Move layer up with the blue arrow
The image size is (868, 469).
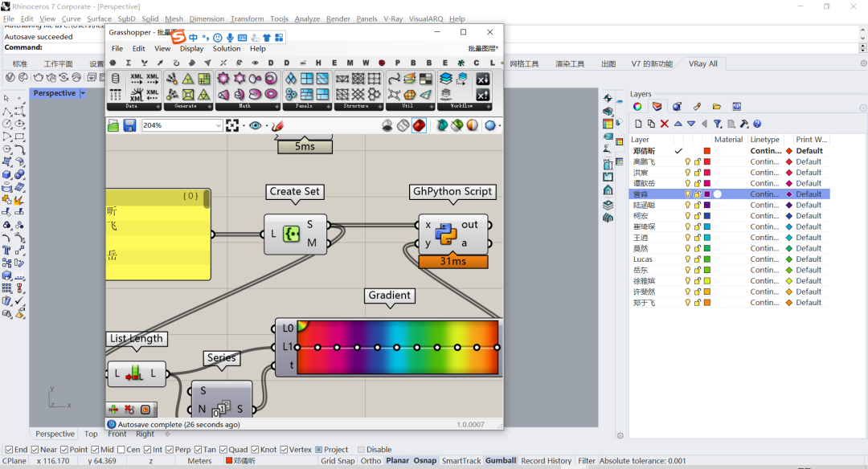[678, 124]
